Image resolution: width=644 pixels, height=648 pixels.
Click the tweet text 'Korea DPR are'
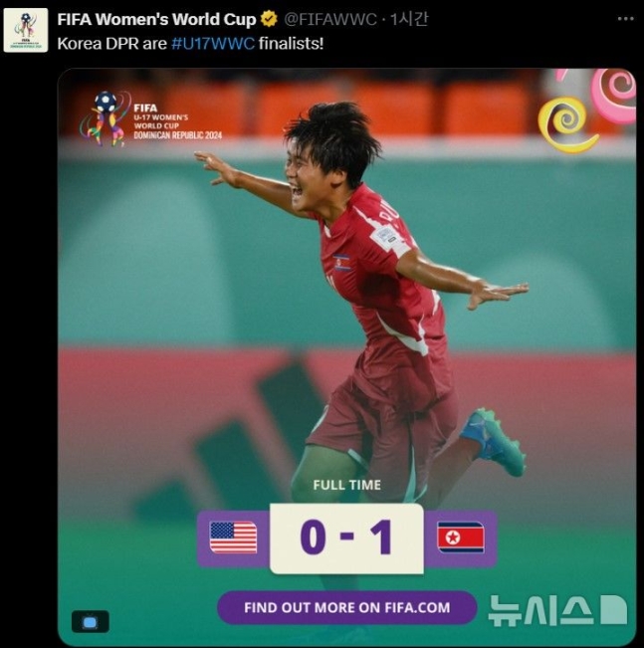(112, 44)
